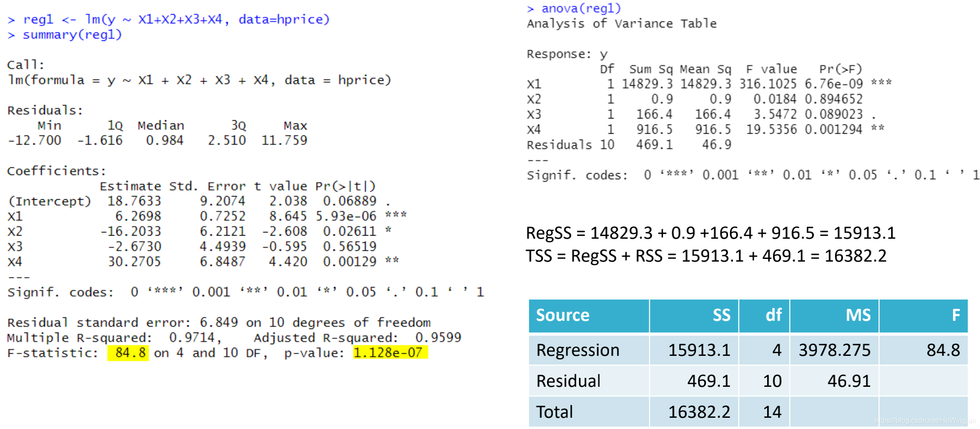Click the anova X1 Pr(>F) 6.76e-09
Image resolution: width=980 pixels, height=429 pixels.
click(834, 83)
